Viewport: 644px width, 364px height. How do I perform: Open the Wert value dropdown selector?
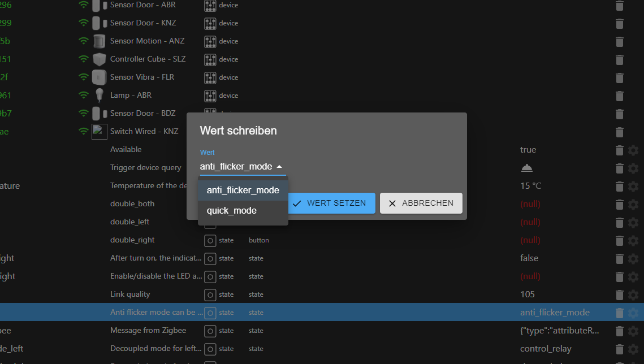[243, 167]
